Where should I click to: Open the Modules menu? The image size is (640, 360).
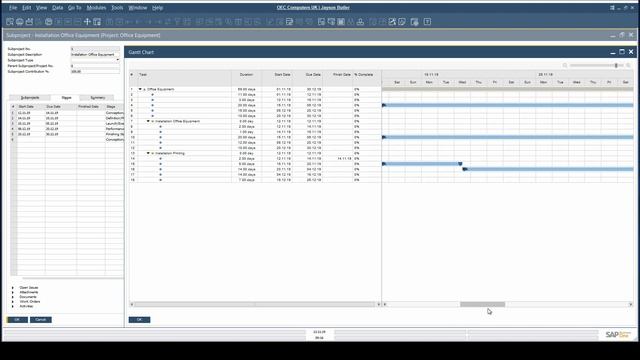[96, 8]
